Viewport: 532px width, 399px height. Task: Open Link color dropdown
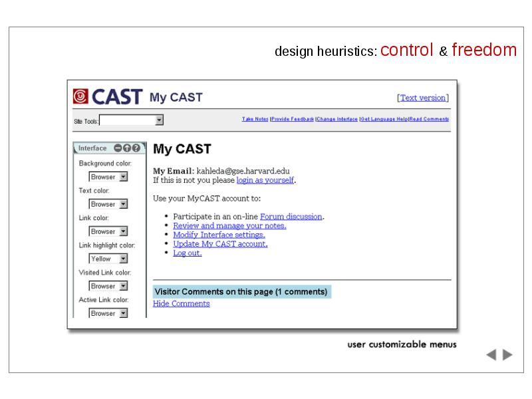108,231
